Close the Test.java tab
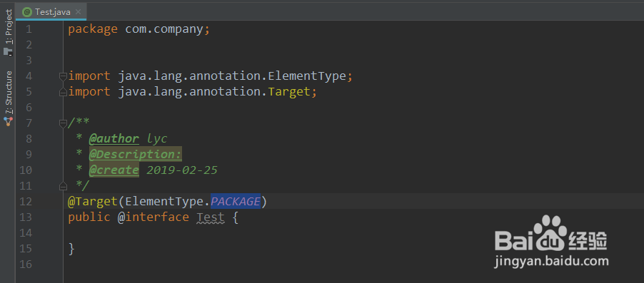Viewport: 644px width, 283px height. 79,12
